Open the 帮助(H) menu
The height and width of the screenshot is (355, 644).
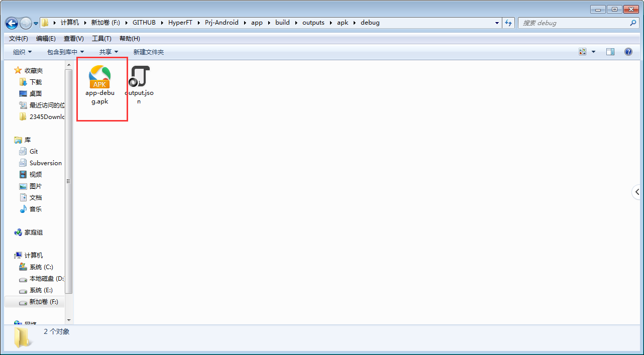130,39
